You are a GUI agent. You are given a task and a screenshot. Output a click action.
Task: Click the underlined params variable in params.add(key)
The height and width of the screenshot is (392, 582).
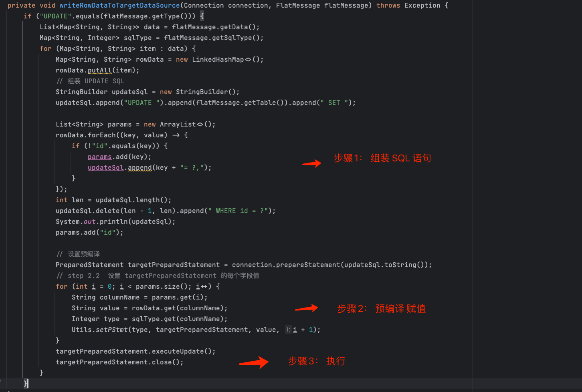[99, 157]
